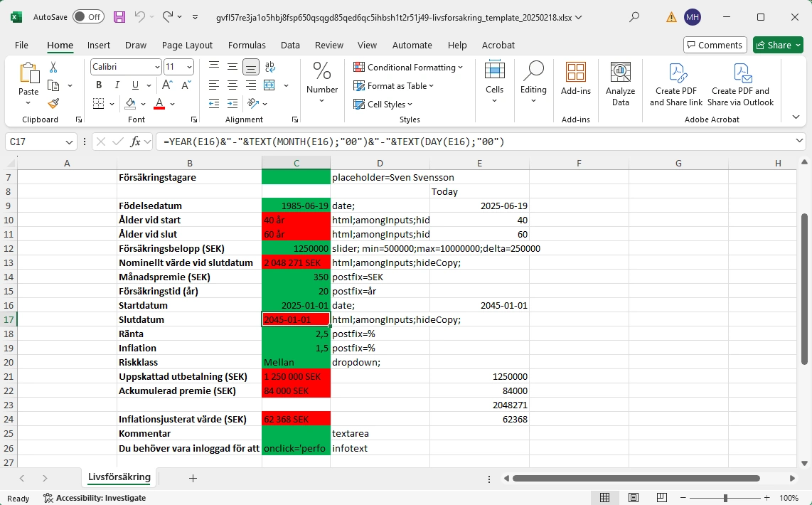Click the Cut scissors icon
Viewport: 812px width, 505px height.
tap(53, 68)
